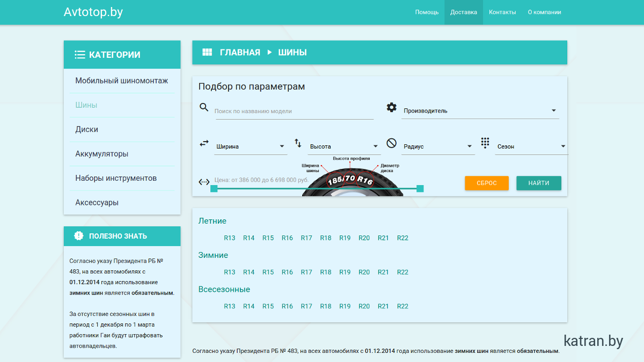Open the Производитель dropdown
The height and width of the screenshot is (362, 644).
point(480,111)
